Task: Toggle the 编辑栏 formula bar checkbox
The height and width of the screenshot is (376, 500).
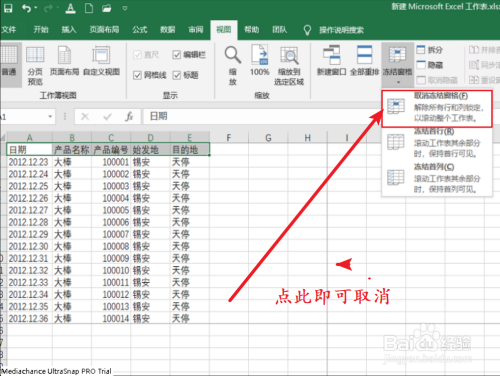Action: pyautogui.click(x=177, y=55)
